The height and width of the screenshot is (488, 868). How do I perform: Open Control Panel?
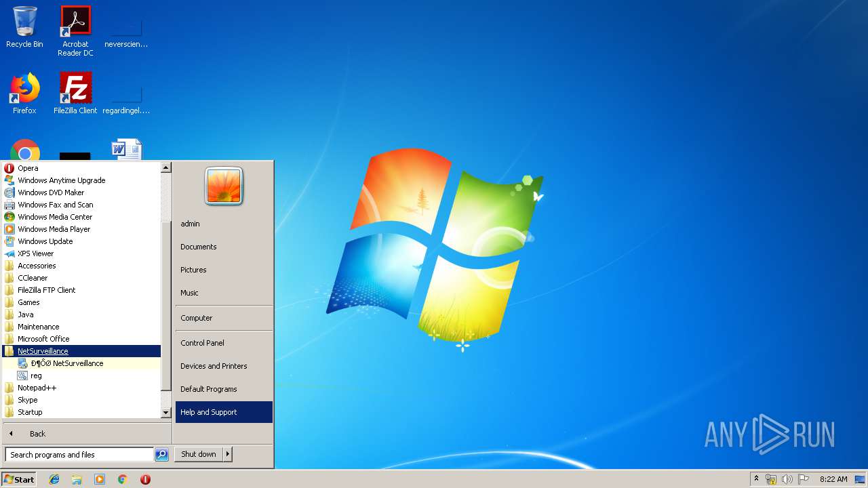point(224,343)
